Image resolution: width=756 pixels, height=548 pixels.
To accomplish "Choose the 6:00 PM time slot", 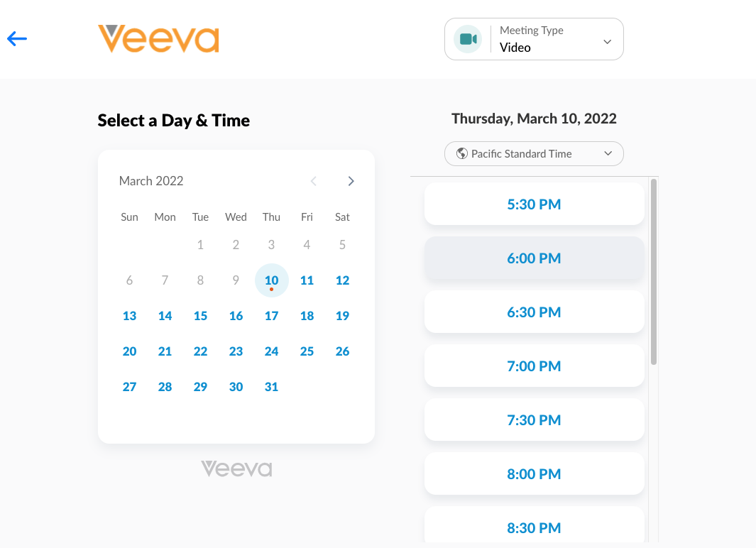I will coord(534,258).
